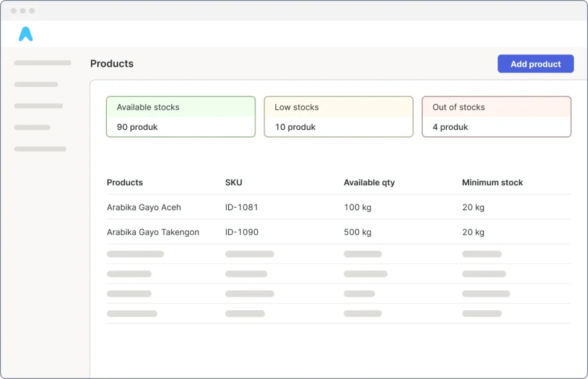The height and width of the screenshot is (379, 588).
Task: Select the Available stocks card
Action: point(181,116)
